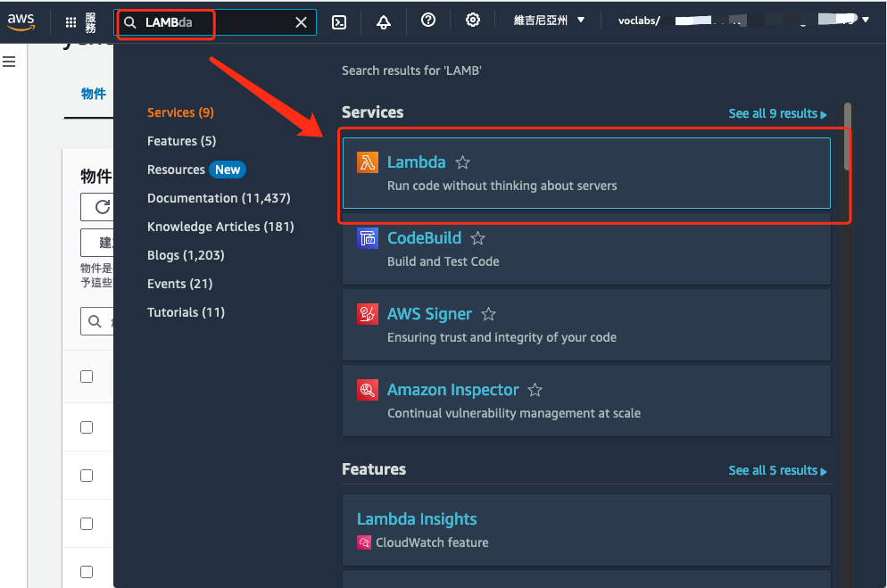Tick the first checkbox in objects list
The image size is (887, 588).
[x=87, y=377]
